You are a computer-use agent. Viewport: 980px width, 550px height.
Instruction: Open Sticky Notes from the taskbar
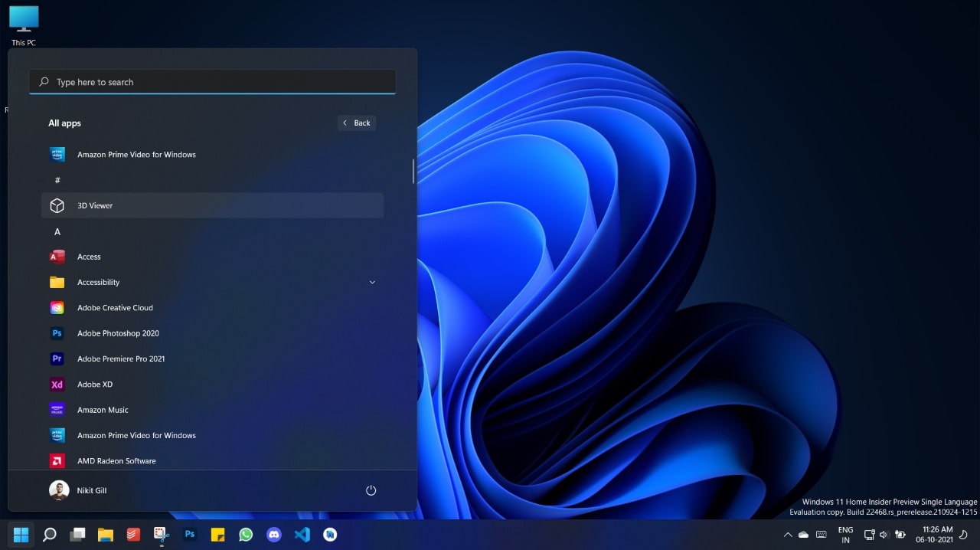[x=217, y=534]
